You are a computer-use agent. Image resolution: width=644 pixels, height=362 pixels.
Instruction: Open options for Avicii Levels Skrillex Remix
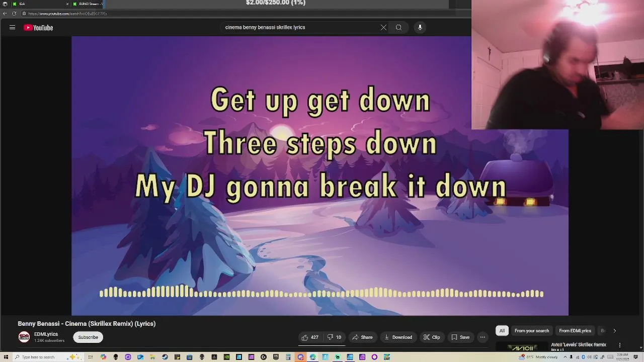click(620, 345)
